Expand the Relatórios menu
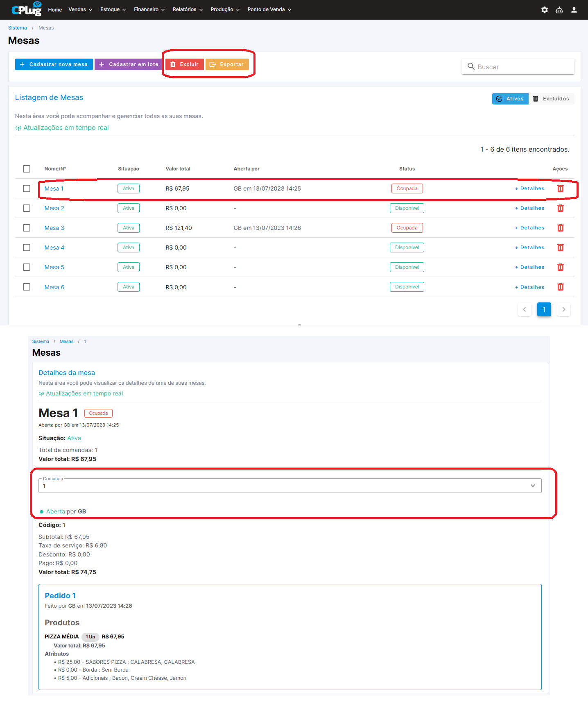The image size is (588, 713). point(188,9)
